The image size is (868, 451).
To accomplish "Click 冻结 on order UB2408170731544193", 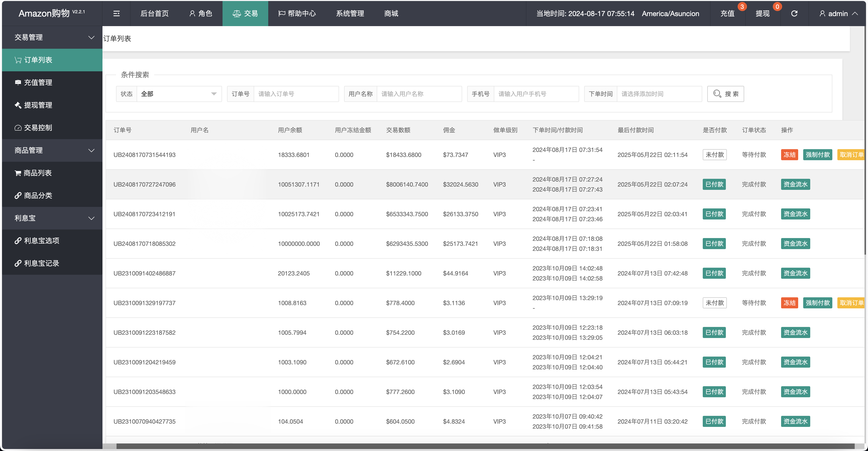I will pyautogui.click(x=789, y=155).
